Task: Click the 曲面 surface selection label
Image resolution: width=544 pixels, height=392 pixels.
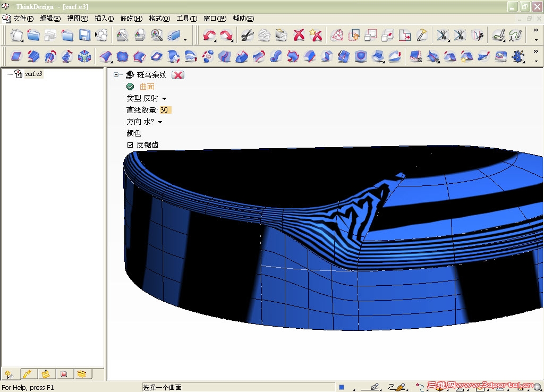Action: [147, 87]
